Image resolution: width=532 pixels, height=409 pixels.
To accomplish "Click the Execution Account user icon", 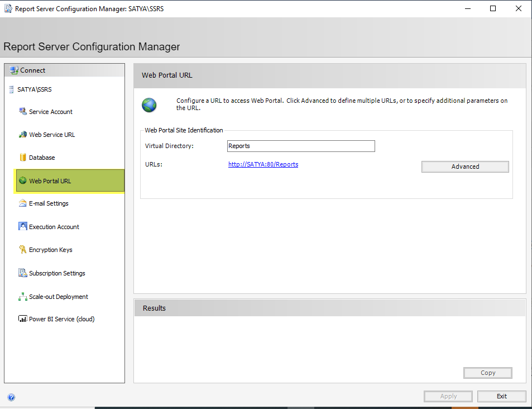I will click(x=22, y=226).
